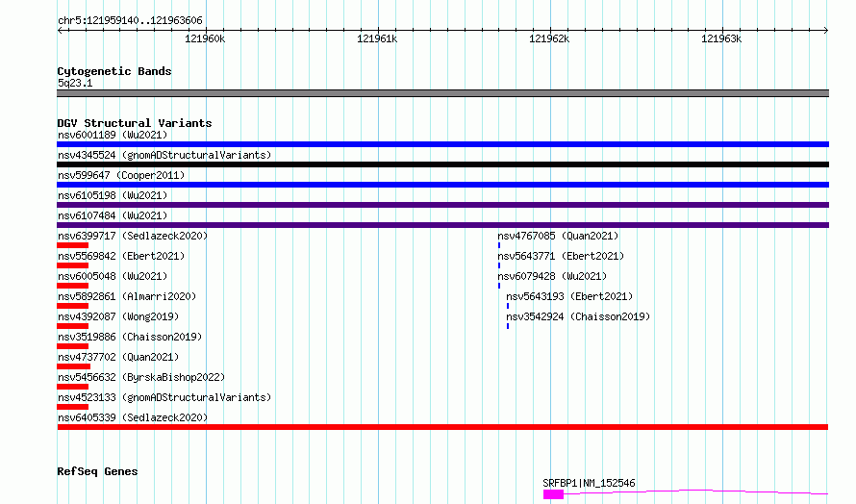Open nsv4737702 (Quan2021) variant
The image size is (856, 504).
[118, 357]
